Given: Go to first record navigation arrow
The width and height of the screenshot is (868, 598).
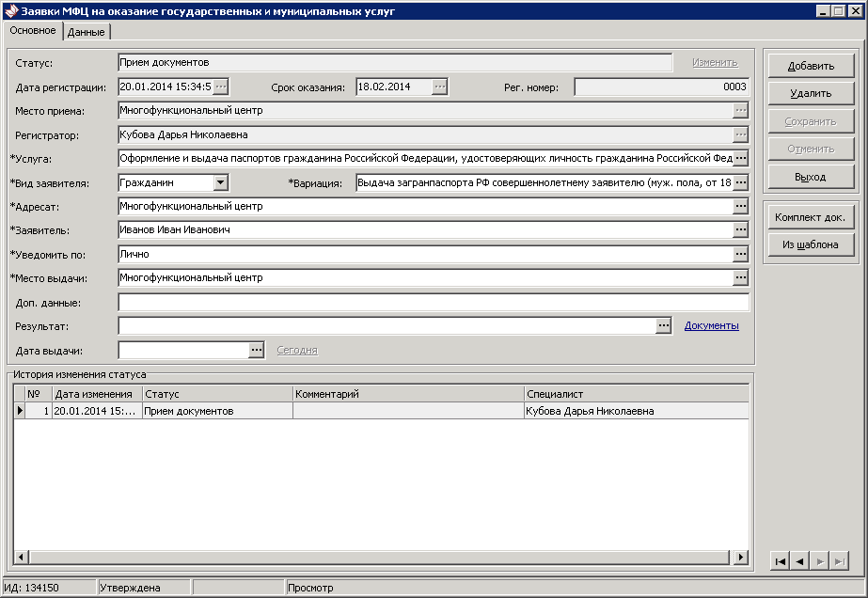Looking at the screenshot, I should point(780,560).
